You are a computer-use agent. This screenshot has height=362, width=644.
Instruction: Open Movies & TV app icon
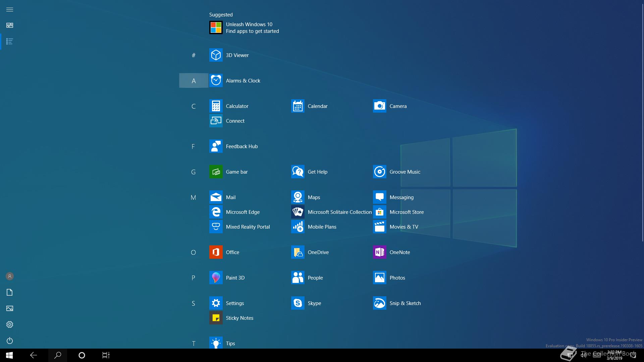click(x=379, y=227)
